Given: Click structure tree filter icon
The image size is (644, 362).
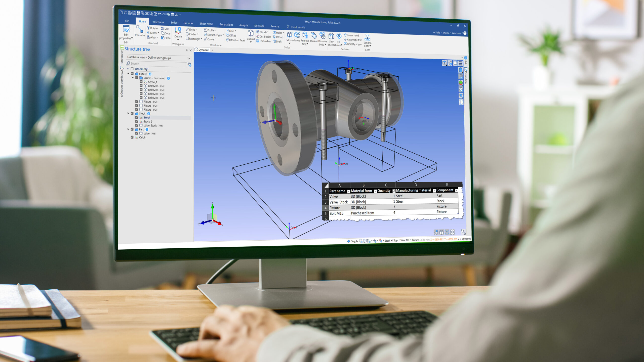Looking at the screenshot, I should [189, 65].
